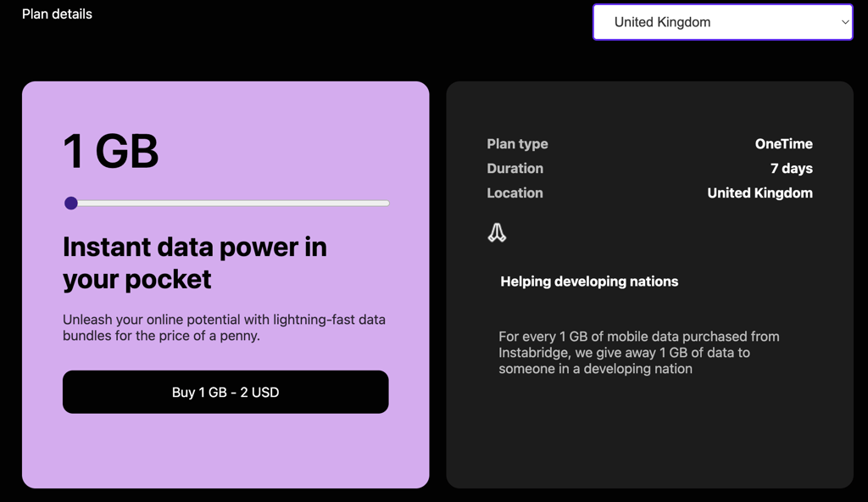Click the "OneTime" plan type value
Viewport: 868px width, 502px height.
(x=784, y=143)
